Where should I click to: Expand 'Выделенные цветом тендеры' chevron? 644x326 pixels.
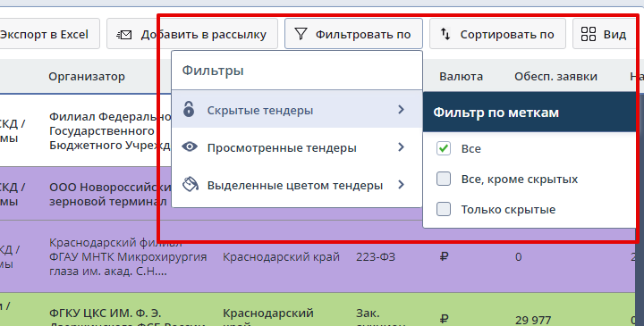[402, 185]
